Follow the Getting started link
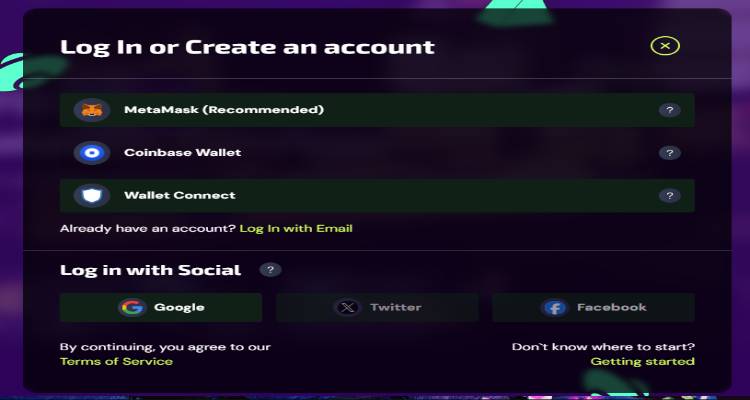 [642, 361]
